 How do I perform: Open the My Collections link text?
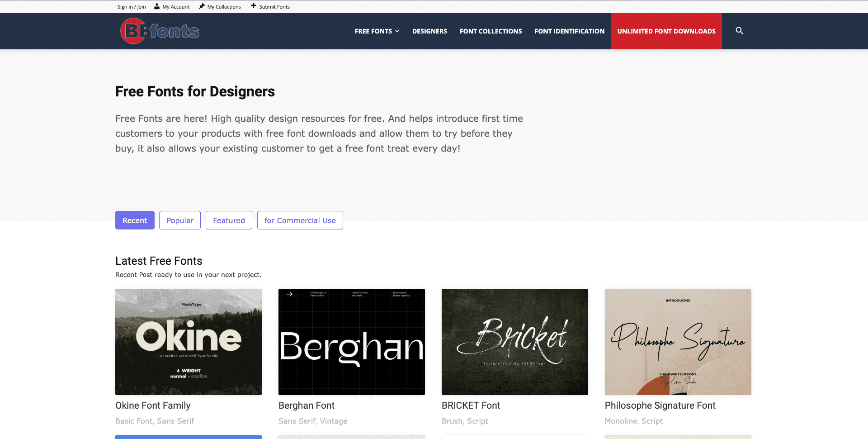pos(224,7)
